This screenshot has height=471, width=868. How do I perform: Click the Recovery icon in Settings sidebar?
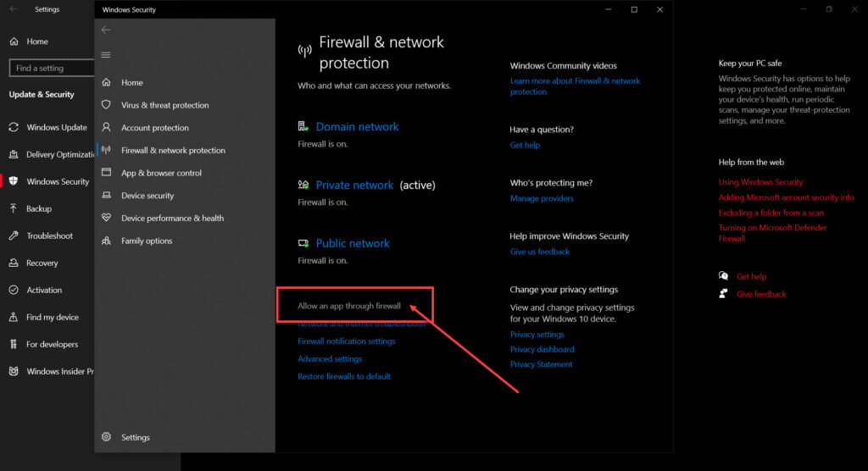pos(14,263)
